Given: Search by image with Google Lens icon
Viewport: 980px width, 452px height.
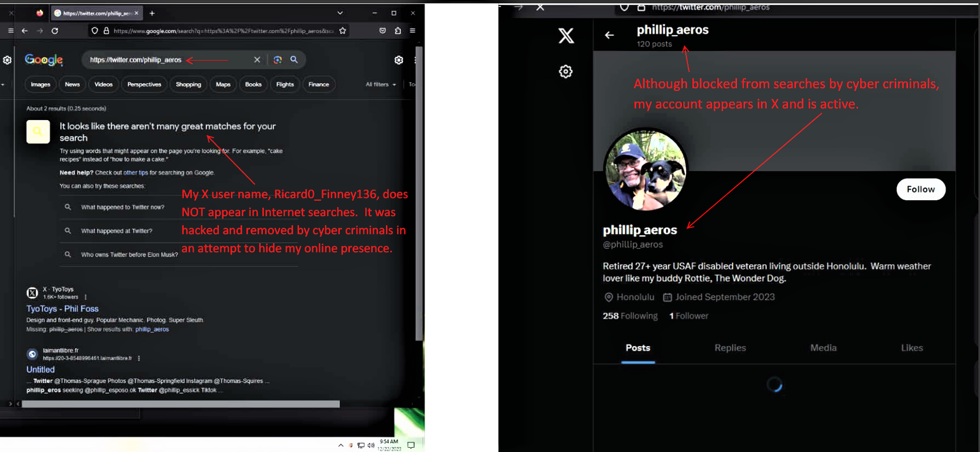Looking at the screenshot, I should pos(277,59).
